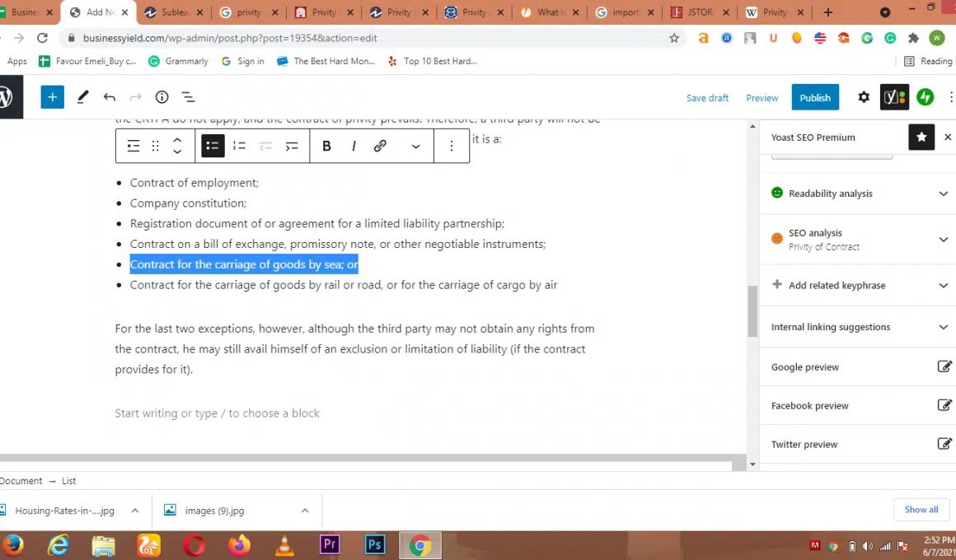Click the Publish button
956x560 pixels.
pyautogui.click(x=815, y=97)
